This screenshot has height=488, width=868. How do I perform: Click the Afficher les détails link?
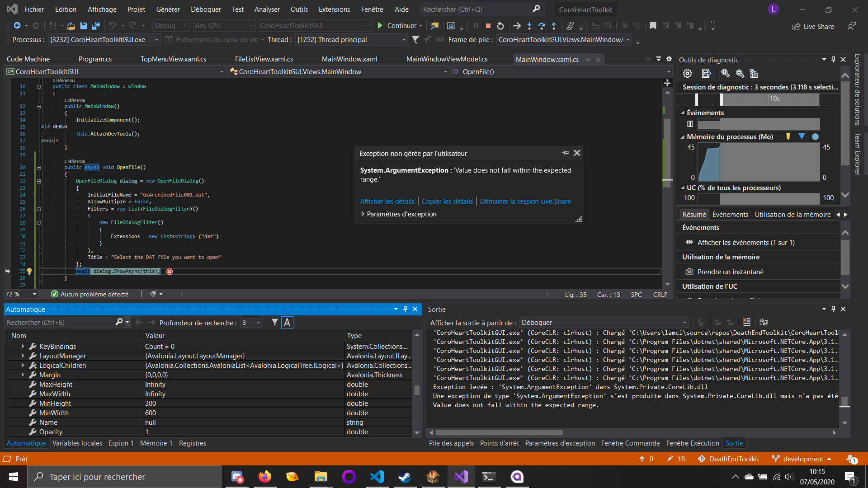[387, 202]
